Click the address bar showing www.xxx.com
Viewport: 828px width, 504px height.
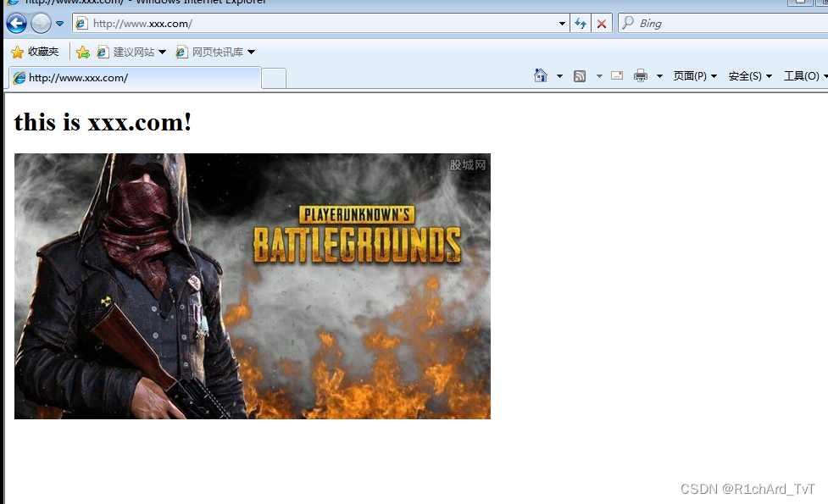point(321,23)
